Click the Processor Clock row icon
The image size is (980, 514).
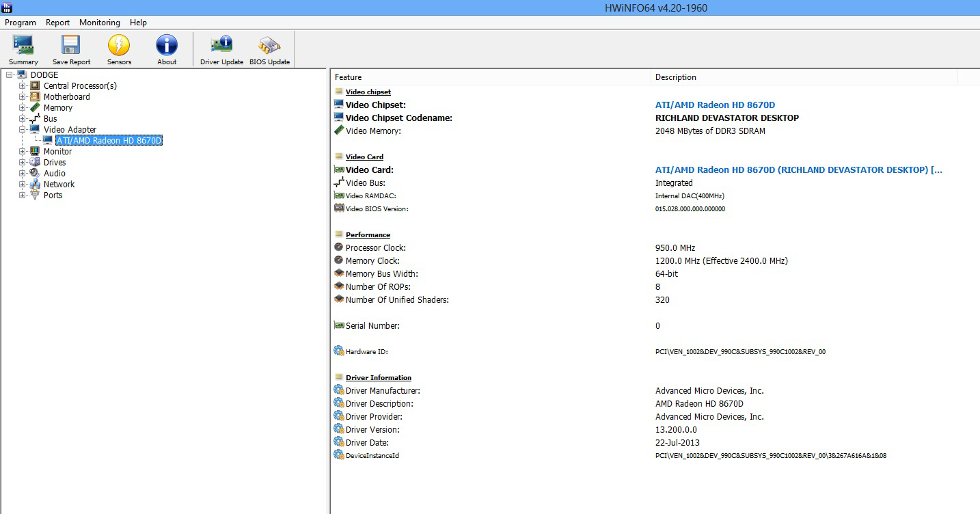(x=338, y=247)
